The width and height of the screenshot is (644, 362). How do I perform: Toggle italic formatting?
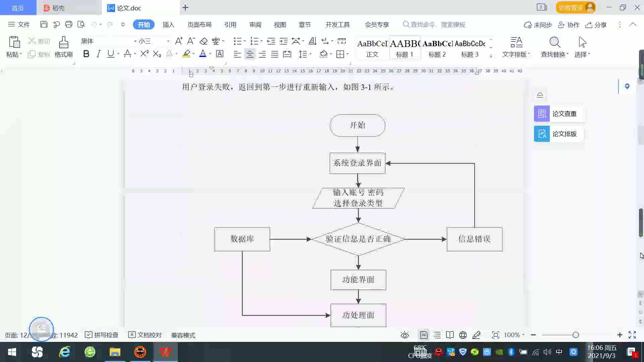click(x=98, y=54)
